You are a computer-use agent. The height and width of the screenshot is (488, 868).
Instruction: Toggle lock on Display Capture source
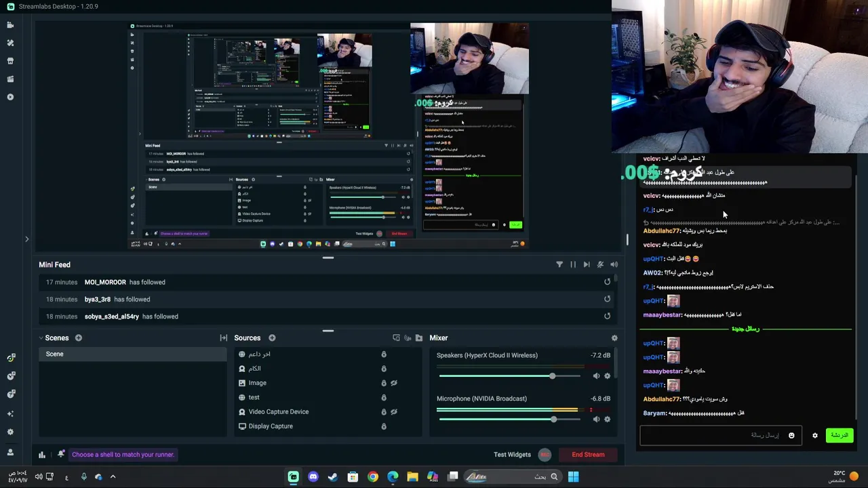coord(384,426)
